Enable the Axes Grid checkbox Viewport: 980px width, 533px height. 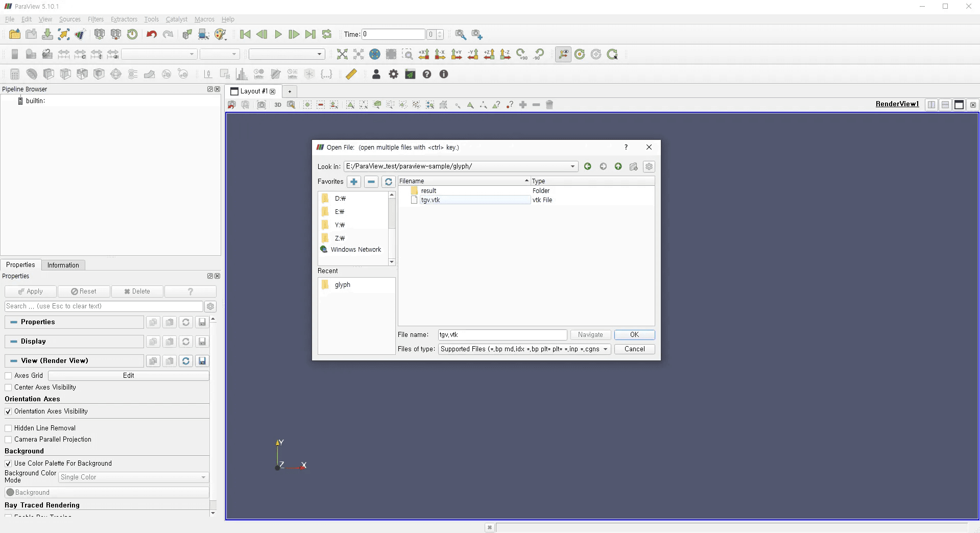(9, 376)
